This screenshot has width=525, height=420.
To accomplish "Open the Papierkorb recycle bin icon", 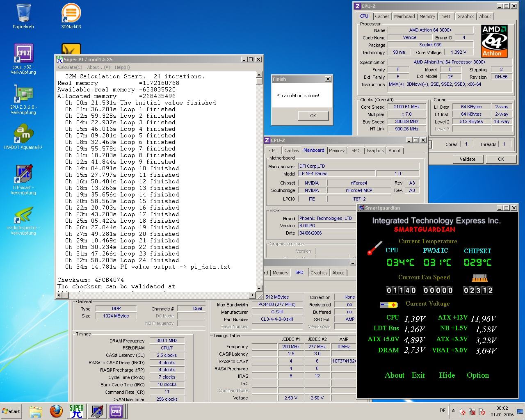I will pos(23,14).
